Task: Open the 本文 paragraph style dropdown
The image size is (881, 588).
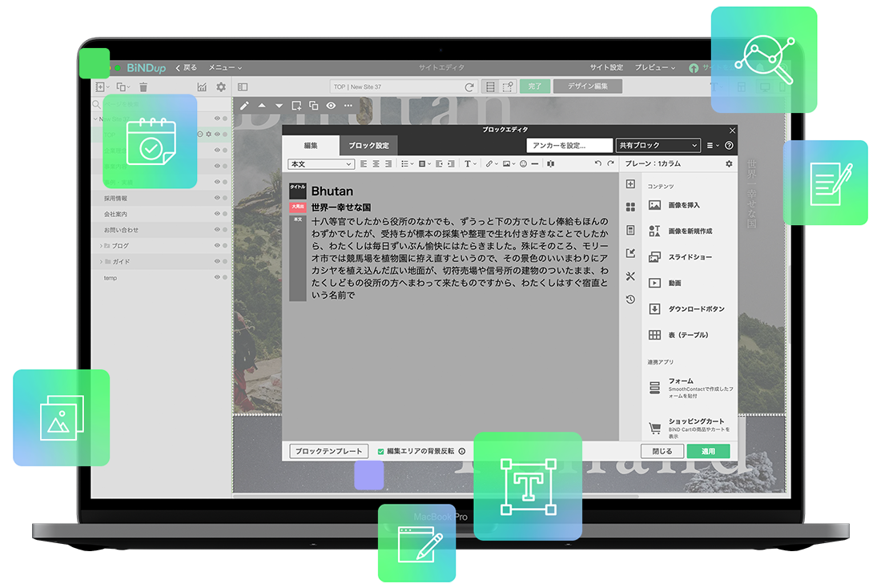Action: point(321,163)
